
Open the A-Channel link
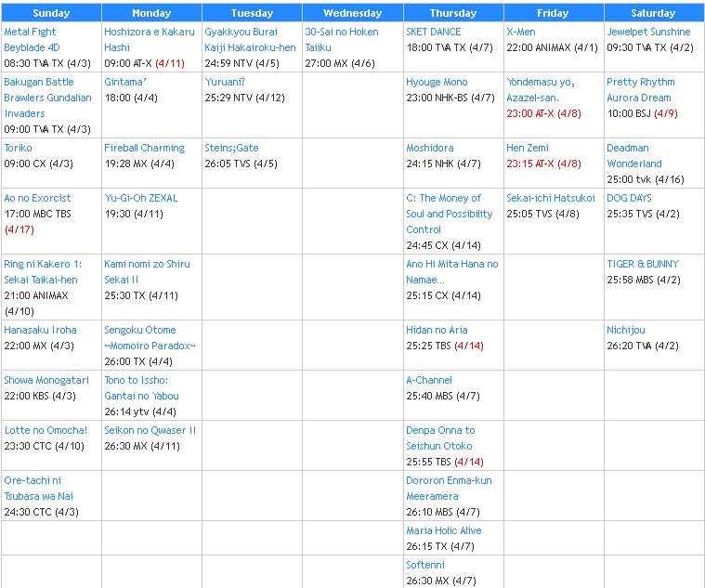click(x=429, y=380)
